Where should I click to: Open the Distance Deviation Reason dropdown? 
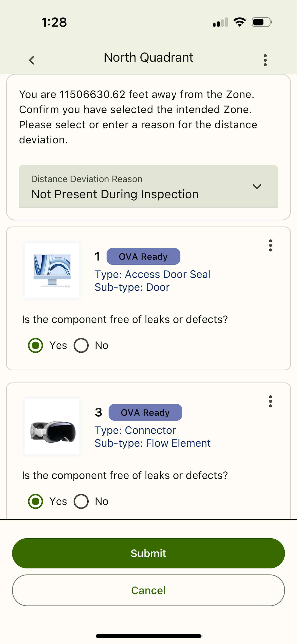[148, 186]
